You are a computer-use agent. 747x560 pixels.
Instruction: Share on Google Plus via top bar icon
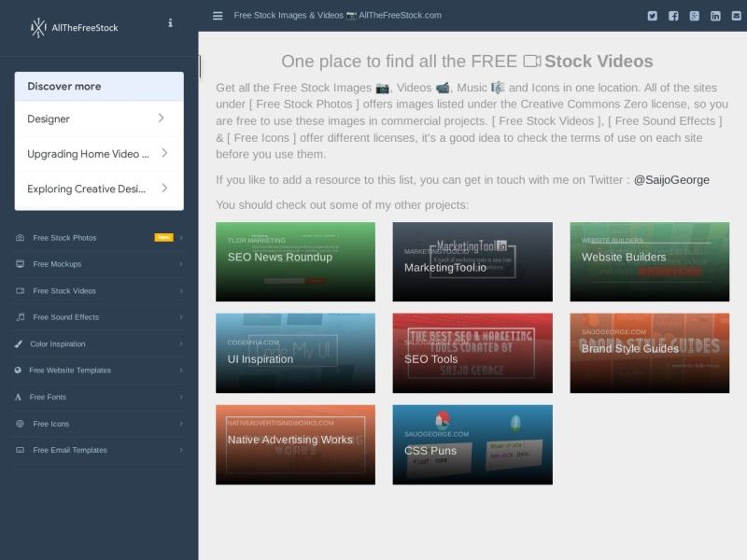click(x=694, y=16)
